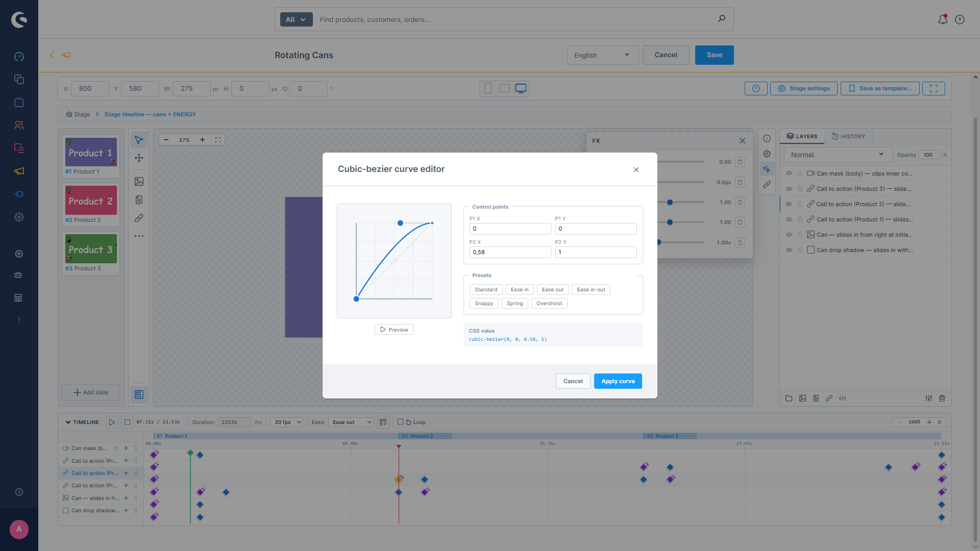Click the Apply curve button
This screenshot has height=551, width=980.
tap(618, 381)
